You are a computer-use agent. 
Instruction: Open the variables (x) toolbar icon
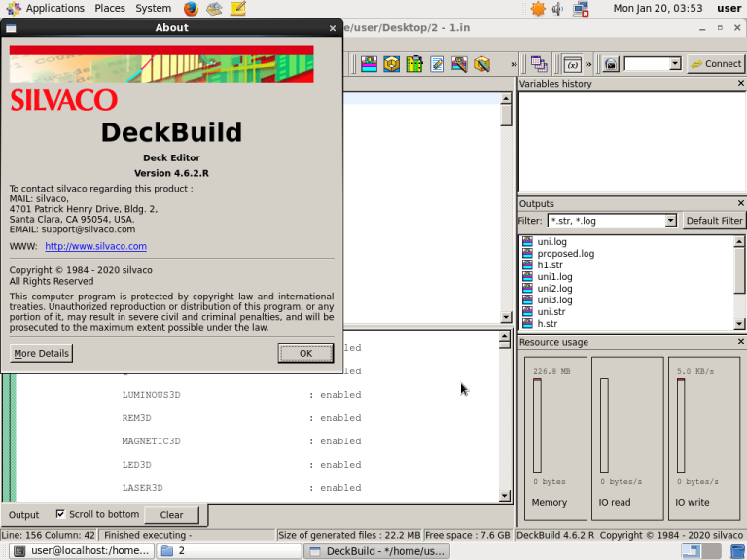point(572,64)
